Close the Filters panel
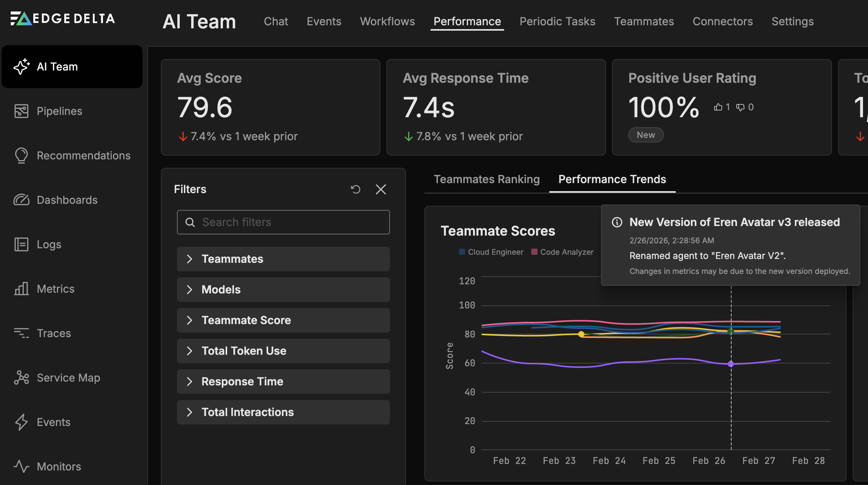This screenshot has height=485, width=868. click(x=381, y=189)
